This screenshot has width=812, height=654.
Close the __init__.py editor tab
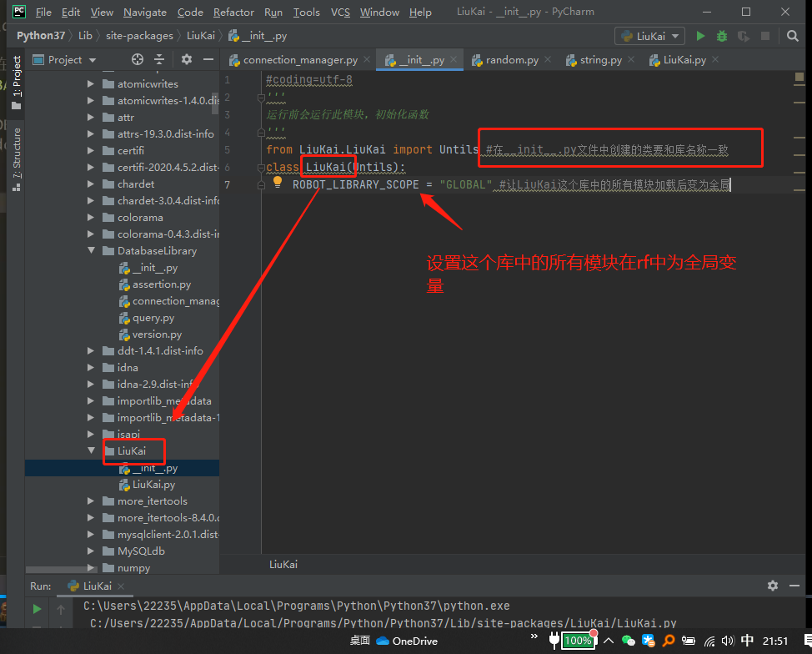(x=454, y=59)
